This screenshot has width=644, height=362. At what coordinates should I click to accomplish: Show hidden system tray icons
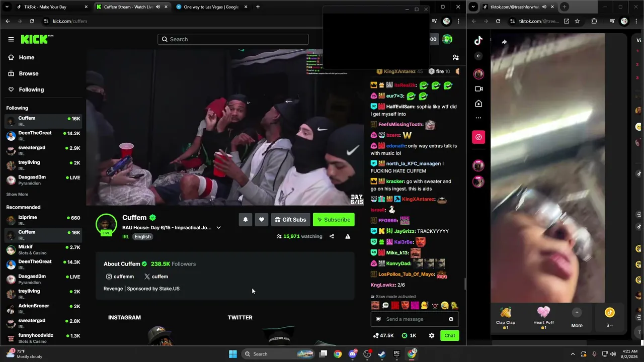[x=573, y=354]
